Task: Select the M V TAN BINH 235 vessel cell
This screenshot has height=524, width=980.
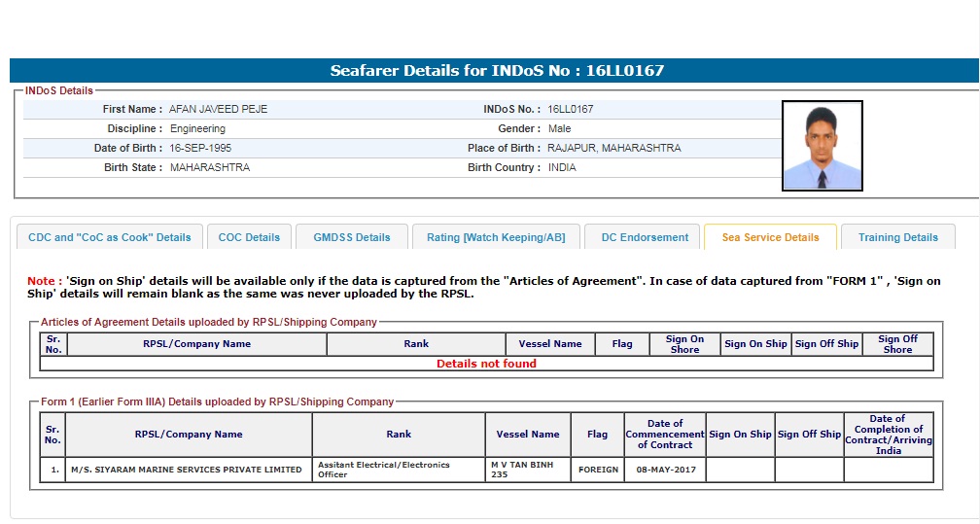Action: point(528,471)
